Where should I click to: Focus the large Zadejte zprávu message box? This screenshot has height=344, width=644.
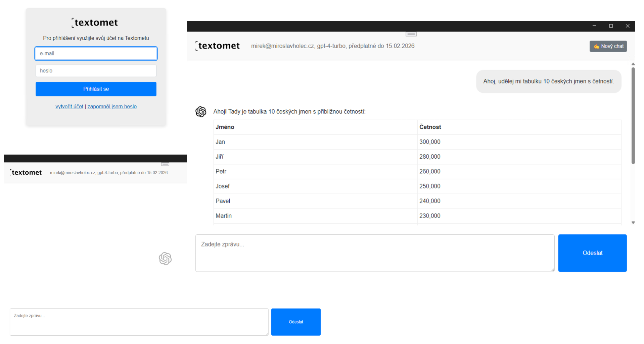pos(375,253)
